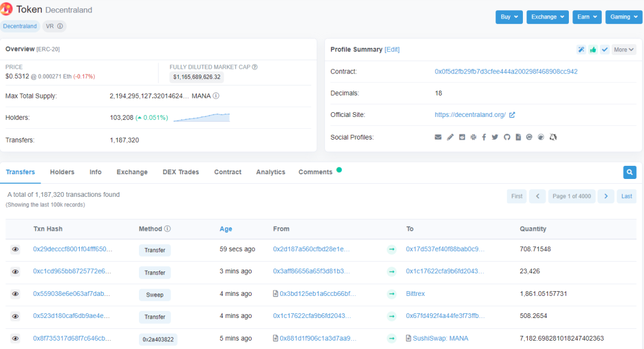Toggle eye icon for the Bittrex Sweep row
Screen dimensions: 644x349
[x=16, y=294]
